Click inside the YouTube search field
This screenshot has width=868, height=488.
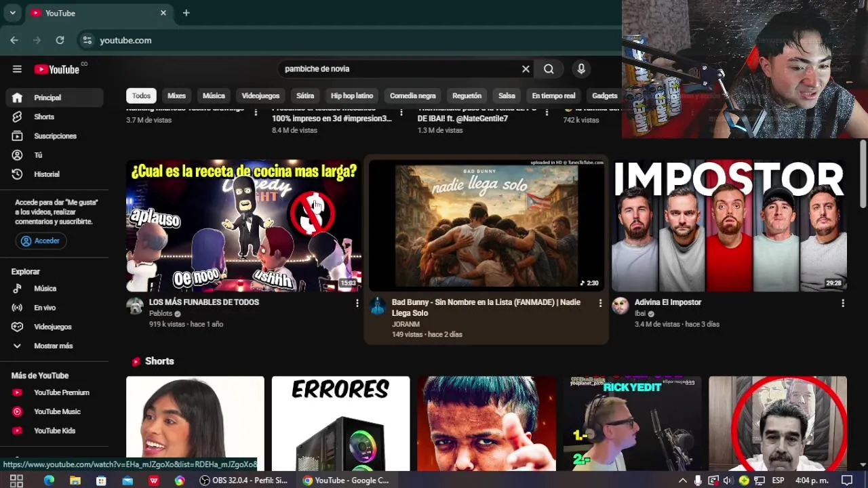pos(400,68)
